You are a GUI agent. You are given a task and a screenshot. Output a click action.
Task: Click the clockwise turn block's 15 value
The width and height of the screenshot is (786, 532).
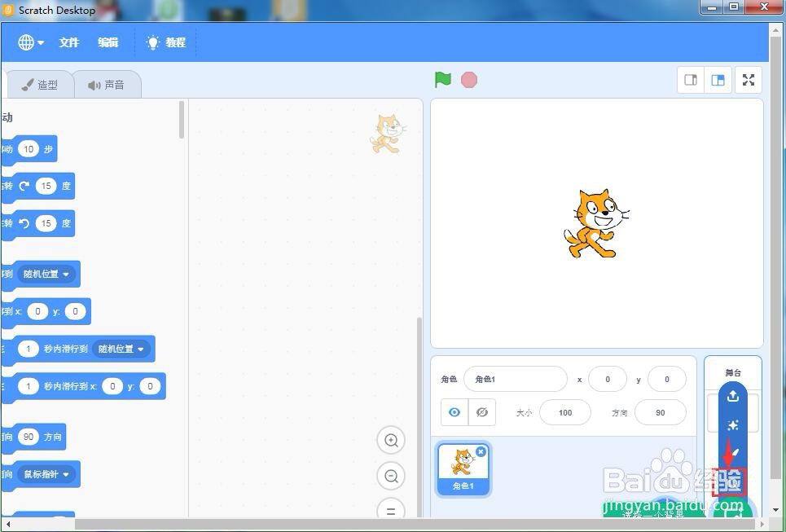[46, 186]
